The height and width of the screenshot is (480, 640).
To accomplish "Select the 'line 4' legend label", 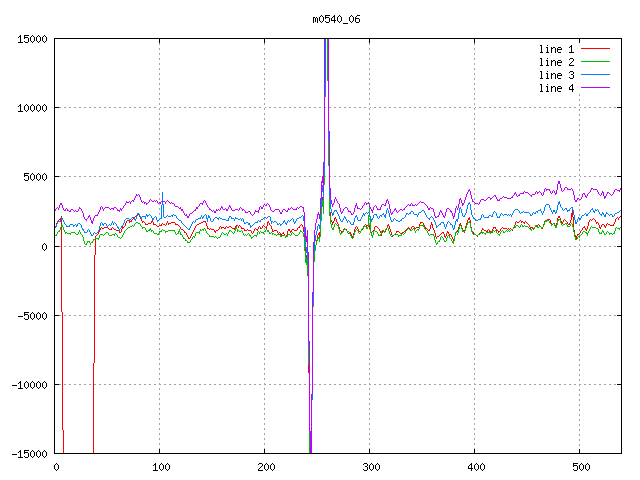I will 557,88.
